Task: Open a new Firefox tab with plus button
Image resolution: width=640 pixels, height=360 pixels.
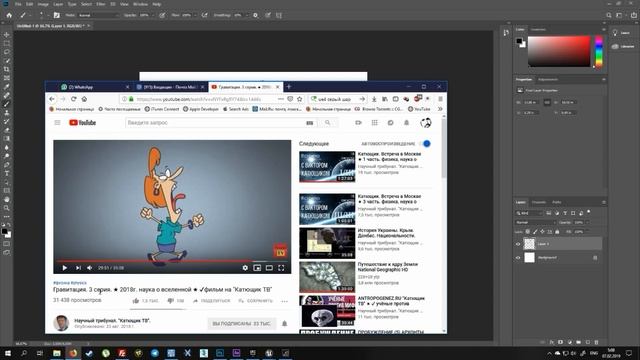Action: [289, 87]
